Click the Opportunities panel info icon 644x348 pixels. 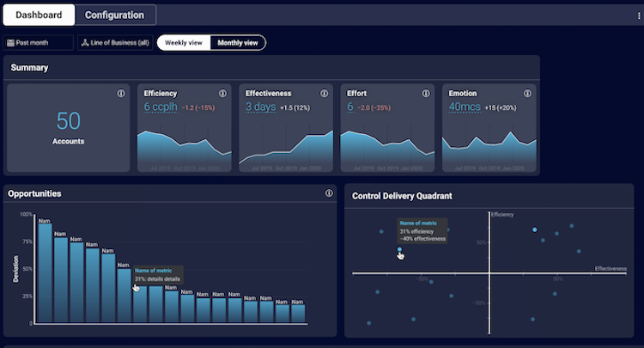pyautogui.click(x=329, y=193)
